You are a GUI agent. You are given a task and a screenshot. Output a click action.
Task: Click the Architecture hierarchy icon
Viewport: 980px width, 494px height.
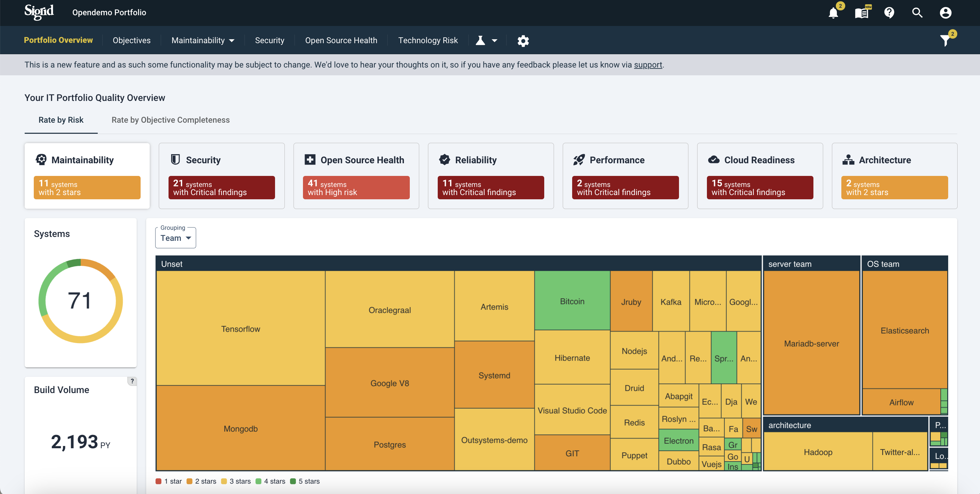point(848,160)
